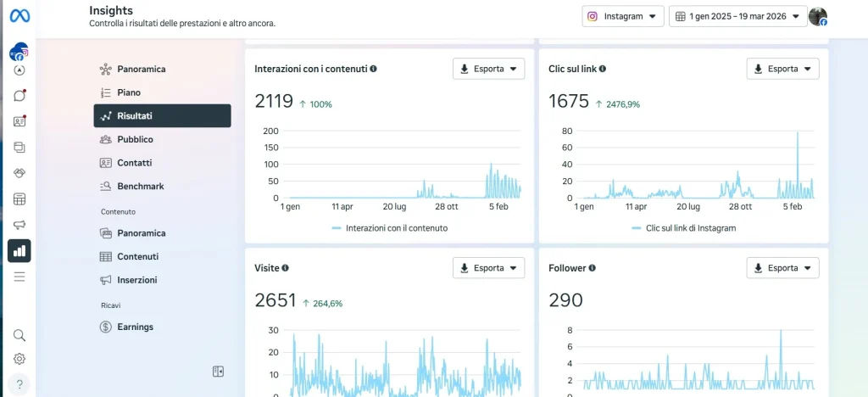The width and height of the screenshot is (868, 397).
Task: Open Esporta dropdown for Follower
Action: [782, 268]
